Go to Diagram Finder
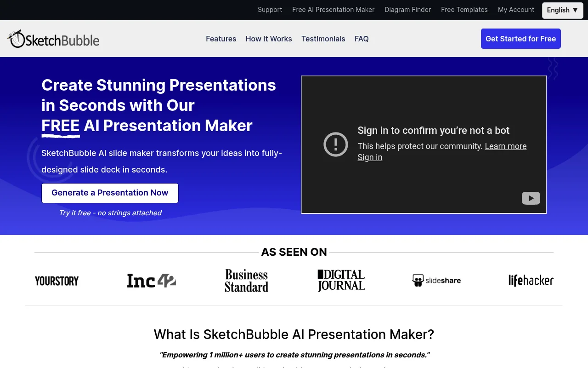 click(407, 10)
